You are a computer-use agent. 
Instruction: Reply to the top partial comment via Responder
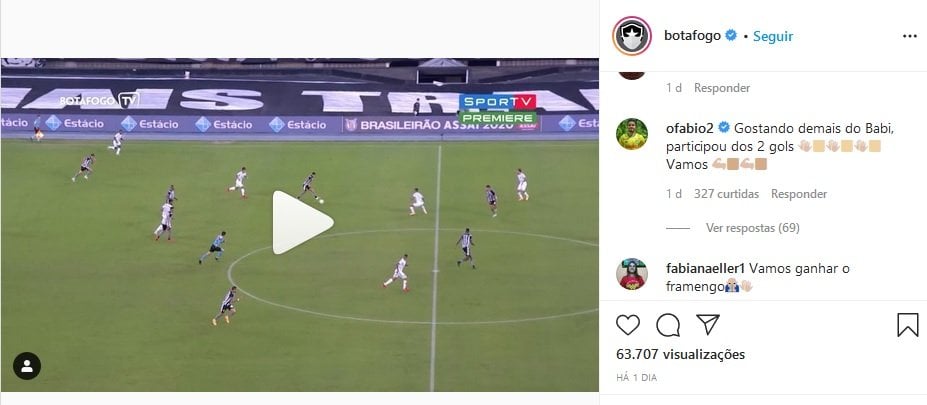722,88
